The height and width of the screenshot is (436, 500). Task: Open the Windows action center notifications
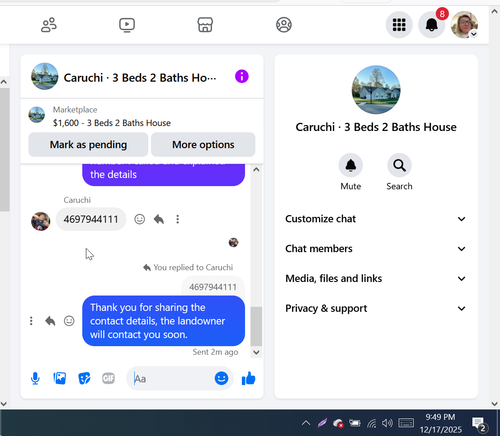tap(480, 424)
